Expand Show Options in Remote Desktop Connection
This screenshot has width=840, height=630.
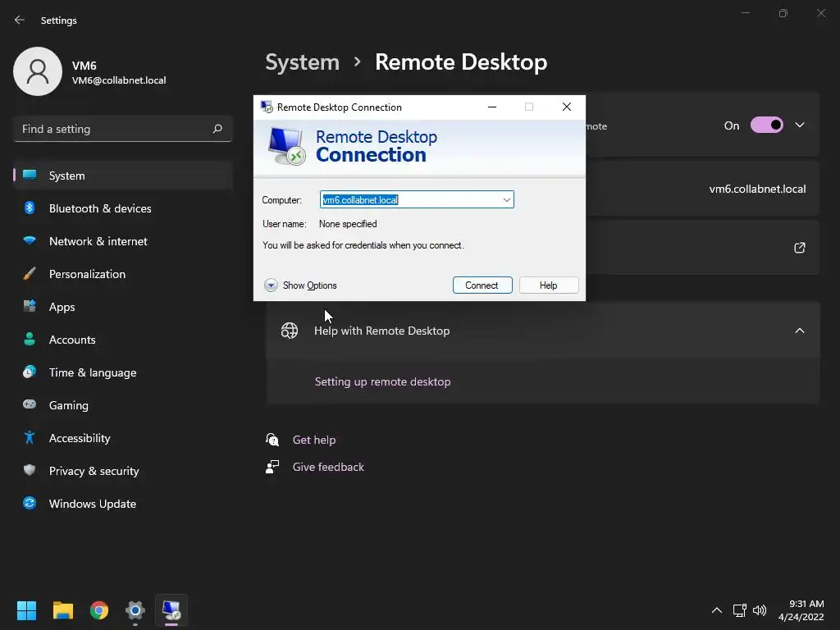[x=300, y=285]
